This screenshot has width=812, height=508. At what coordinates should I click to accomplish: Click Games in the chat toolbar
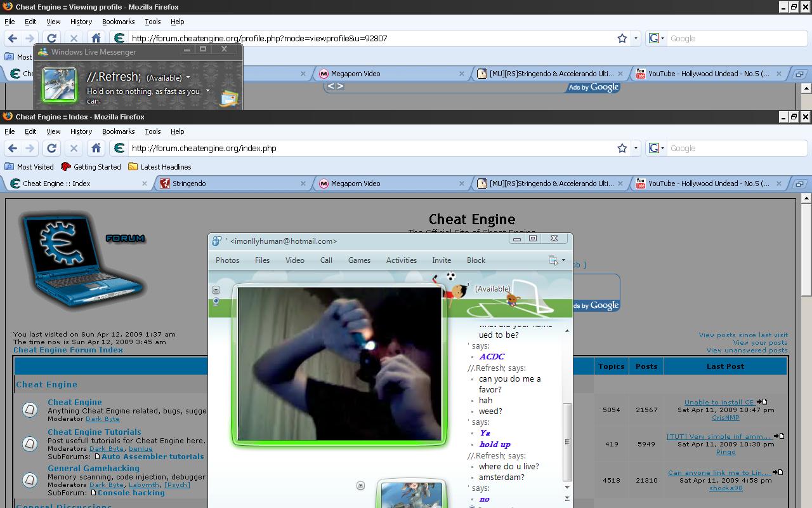359,260
